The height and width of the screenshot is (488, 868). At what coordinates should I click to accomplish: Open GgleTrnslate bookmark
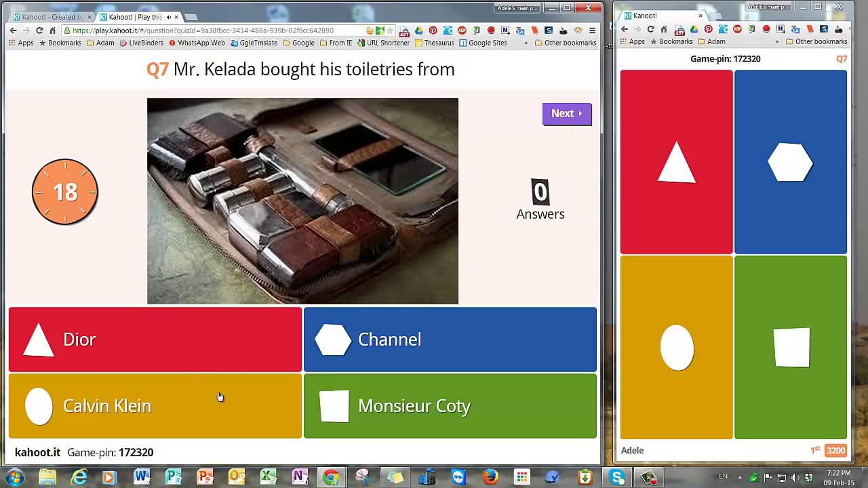(x=254, y=43)
